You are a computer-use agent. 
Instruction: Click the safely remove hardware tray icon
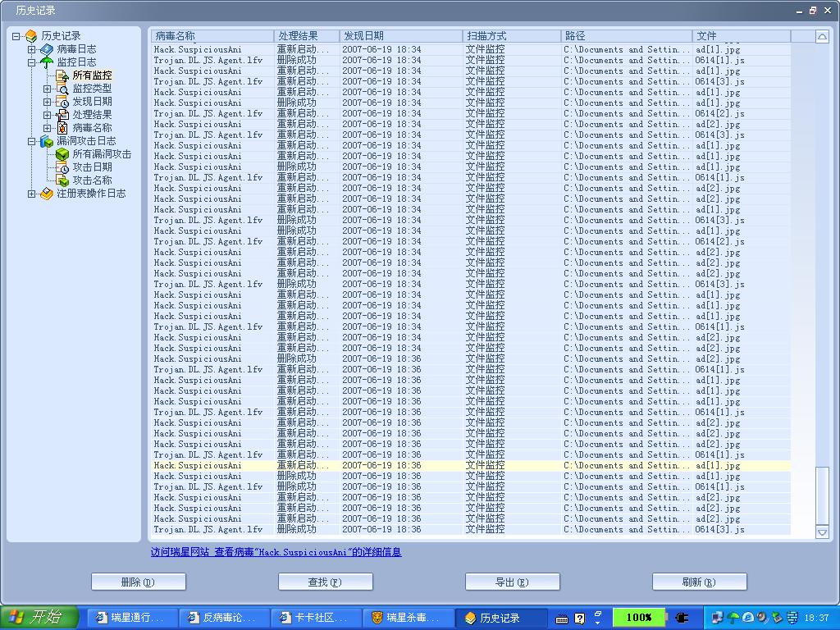(x=777, y=619)
